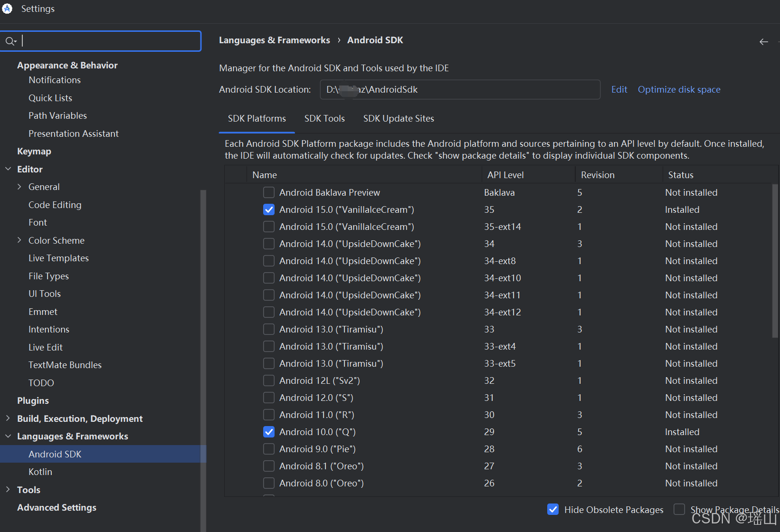Viewport: 780px width, 532px height.
Task: Open Emmet settings
Action: point(43,312)
